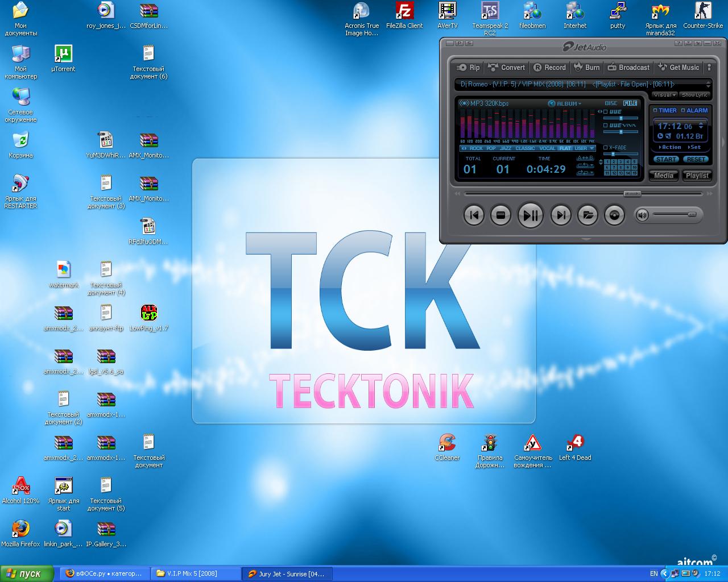
Task: Mute sound with the speaker icon
Action: [x=642, y=215]
